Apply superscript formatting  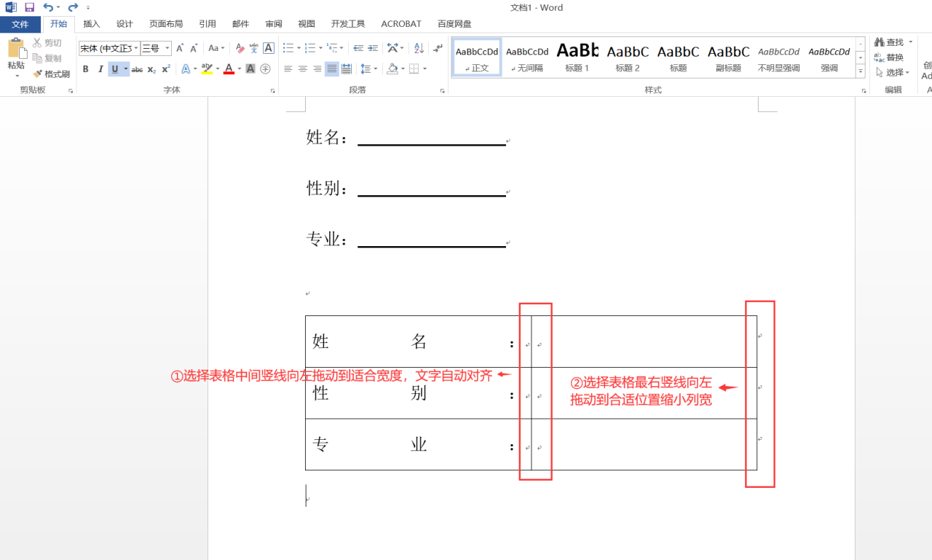[x=166, y=69]
